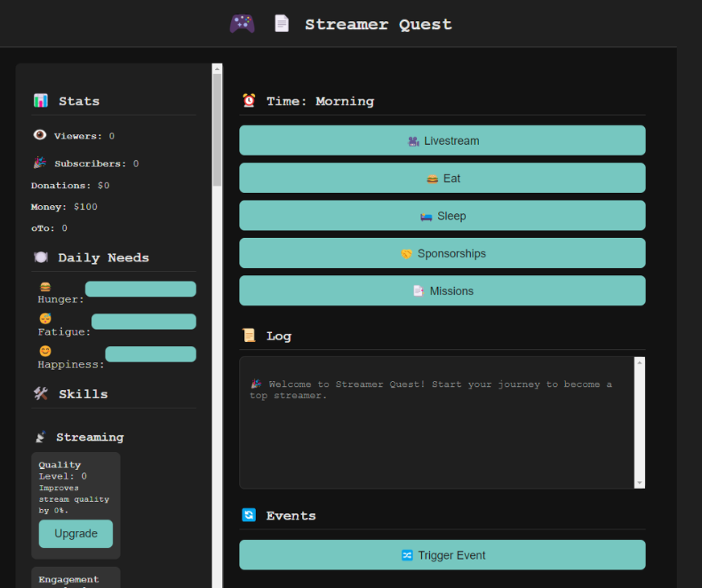Click the Happiness progress bar
The width and height of the screenshot is (702, 588).
click(x=151, y=353)
